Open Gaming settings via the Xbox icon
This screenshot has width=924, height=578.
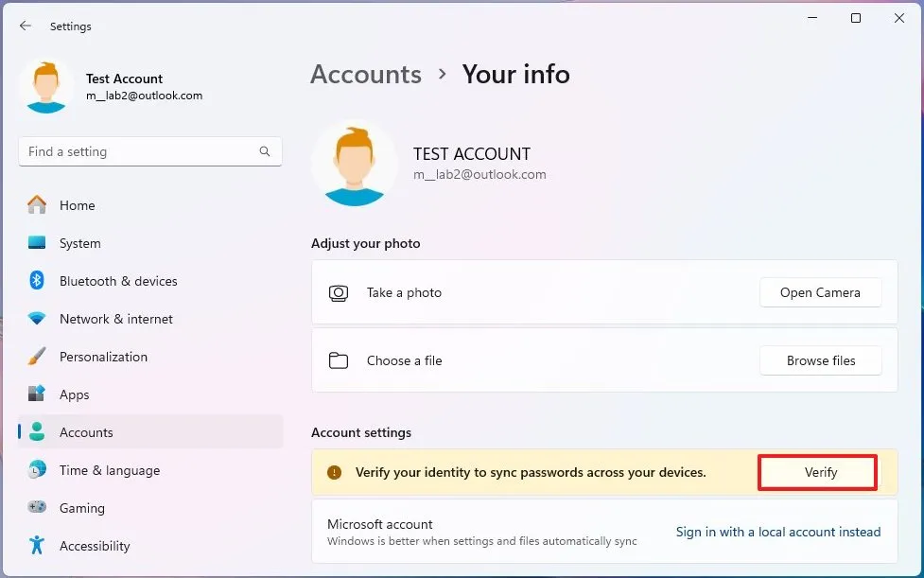[38, 508]
